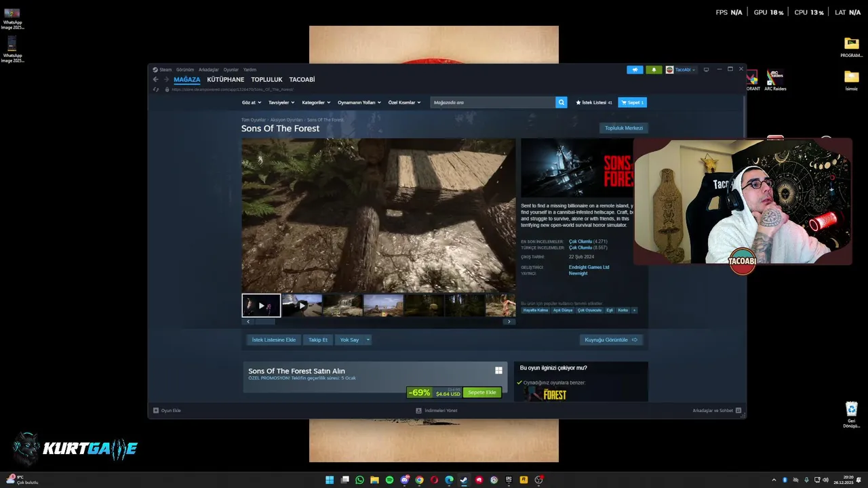
Task: Click Kuyruğu Görüntüle button
Action: [611, 340]
